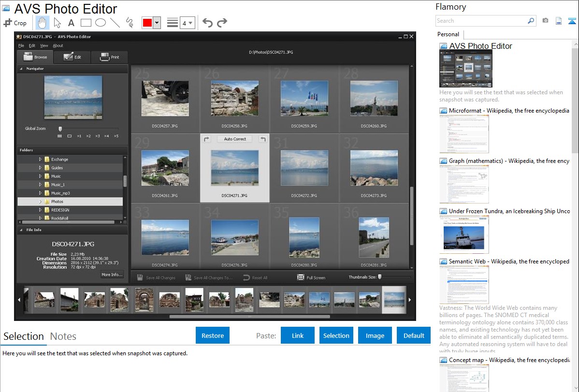Viewport: 579px width, 392px height.
Task: Paste as Image
Action: coord(375,335)
